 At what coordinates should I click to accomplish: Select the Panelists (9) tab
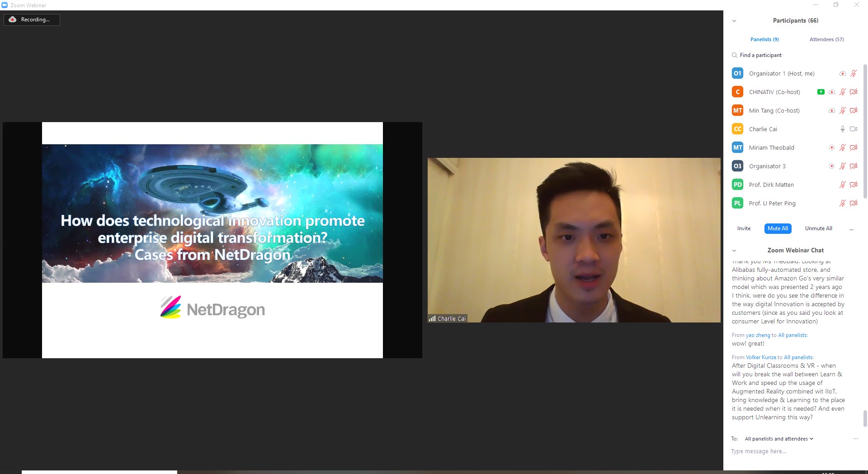coord(764,39)
